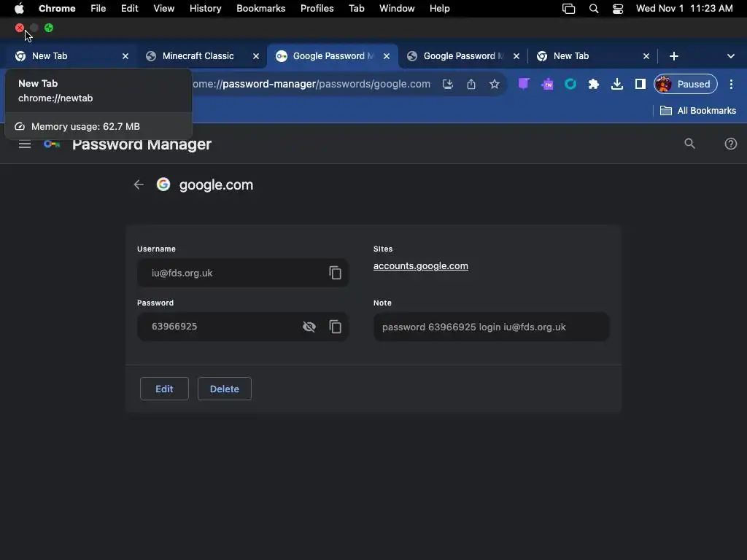Hide the password with eye icon
This screenshot has height=560, width=747.
(309, 327)
